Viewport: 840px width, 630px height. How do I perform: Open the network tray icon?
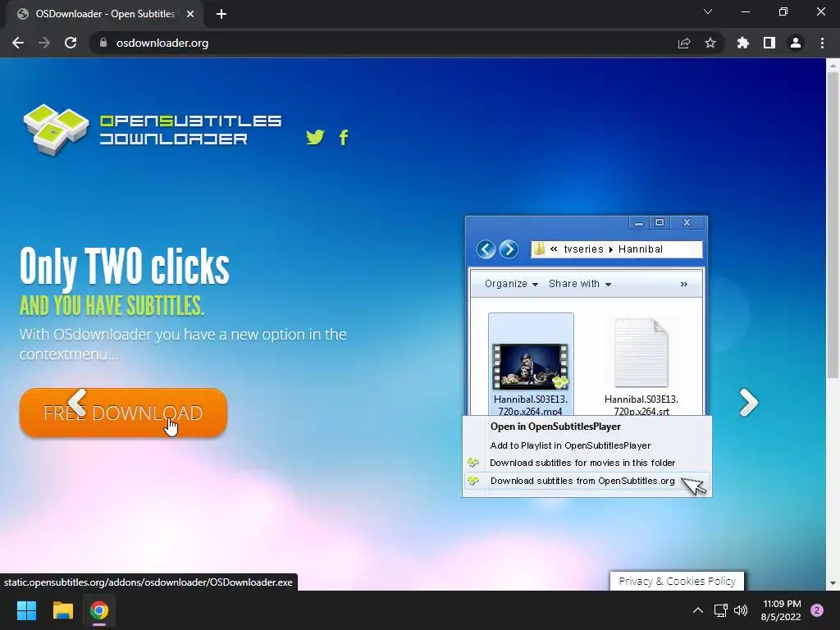coord(721,610)
